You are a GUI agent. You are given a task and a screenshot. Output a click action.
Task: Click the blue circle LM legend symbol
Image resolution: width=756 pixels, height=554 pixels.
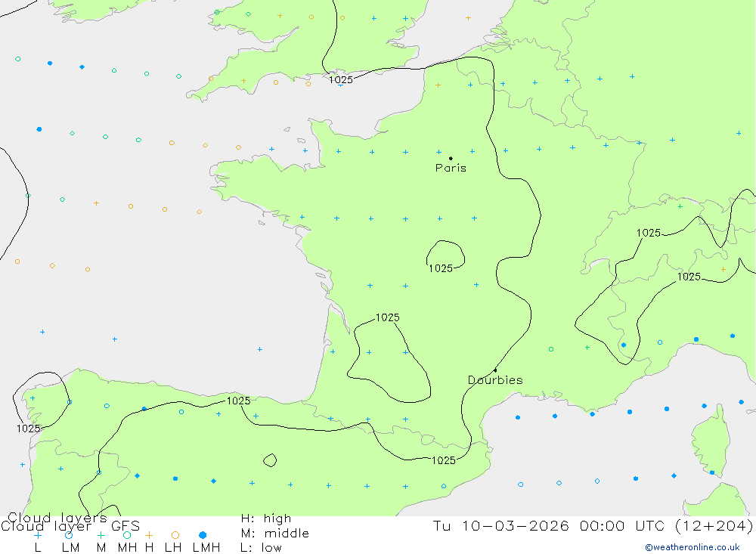point(69,535)
